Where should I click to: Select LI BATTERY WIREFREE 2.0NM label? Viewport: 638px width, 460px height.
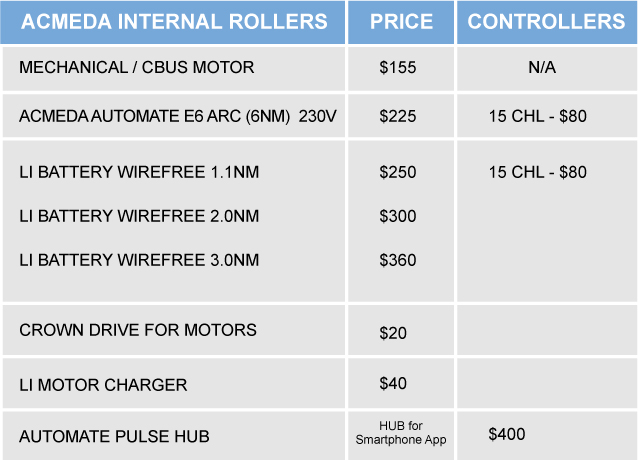click(139, 216)
